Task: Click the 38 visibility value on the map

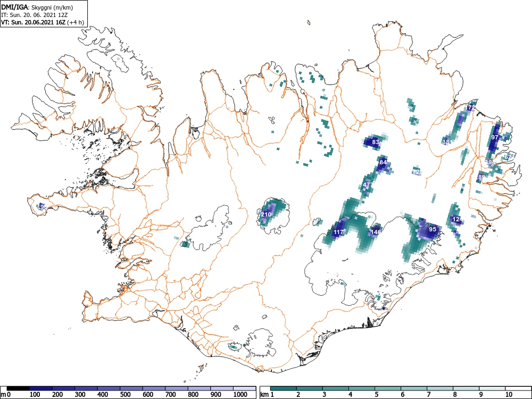Action: pos(446,142)
